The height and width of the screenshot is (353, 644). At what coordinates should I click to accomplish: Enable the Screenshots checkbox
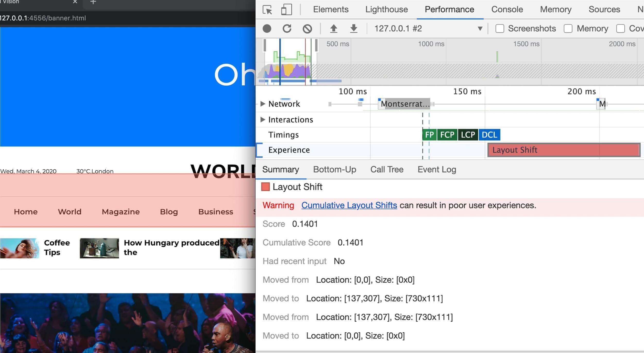500,28
